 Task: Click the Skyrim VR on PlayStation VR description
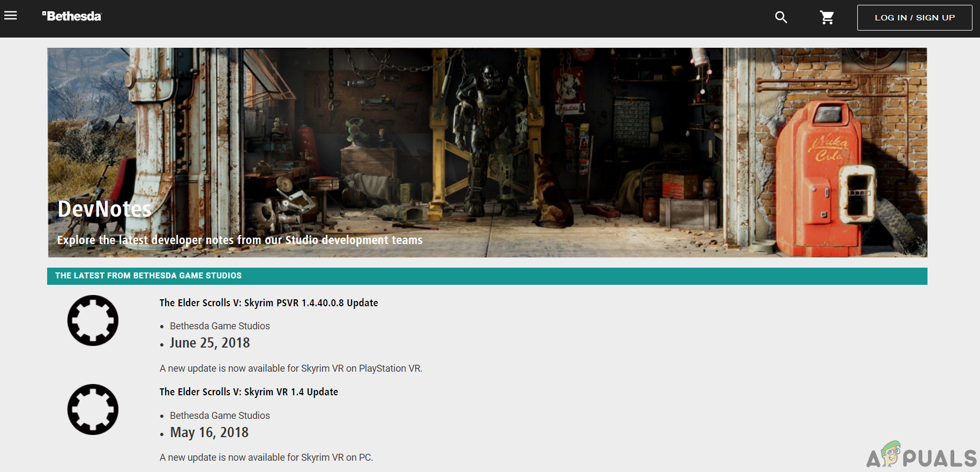291,368
